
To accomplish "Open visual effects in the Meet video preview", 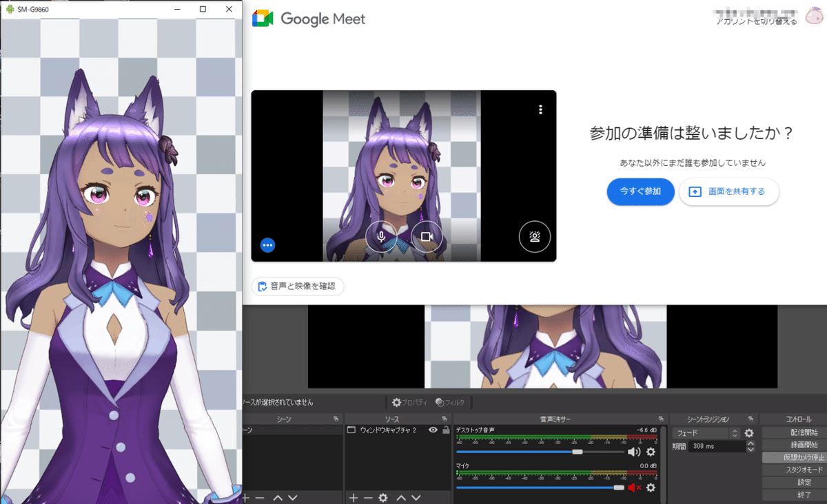I will 535,237.
